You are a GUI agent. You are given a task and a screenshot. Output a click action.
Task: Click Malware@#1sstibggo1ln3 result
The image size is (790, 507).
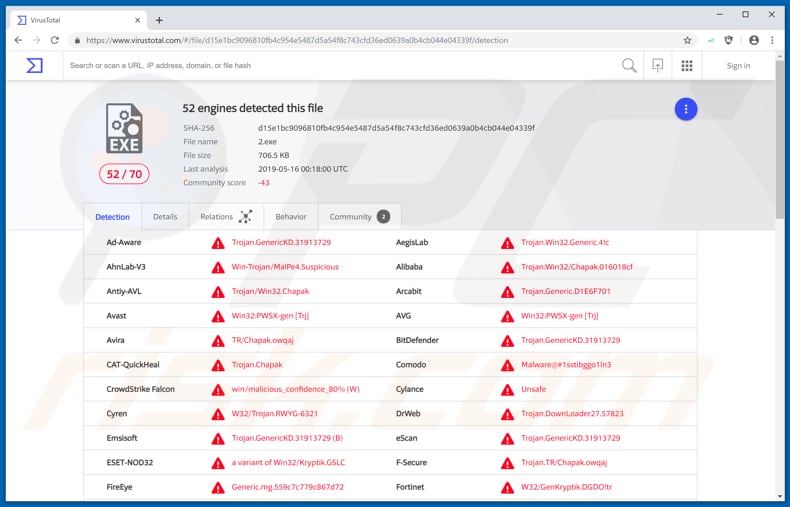click(566, 365)
